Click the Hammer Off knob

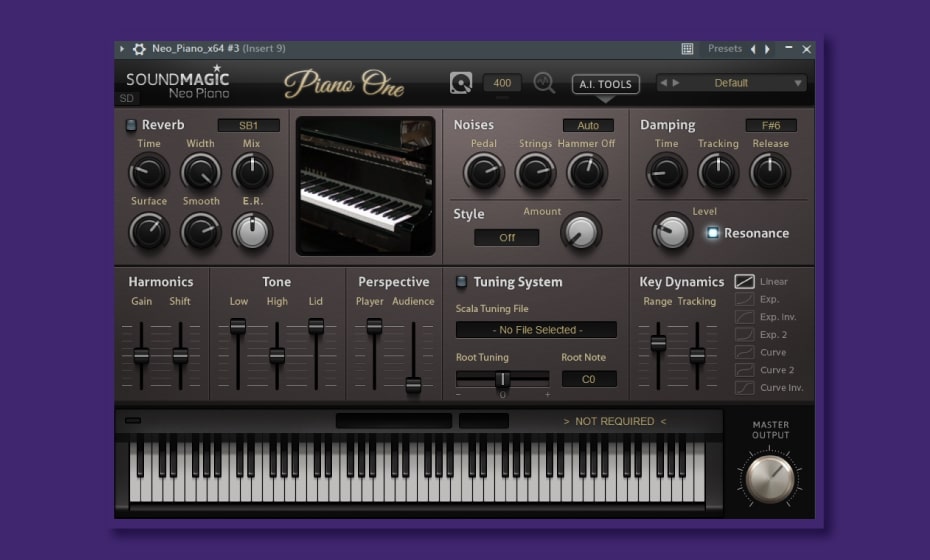pos(587,172)
